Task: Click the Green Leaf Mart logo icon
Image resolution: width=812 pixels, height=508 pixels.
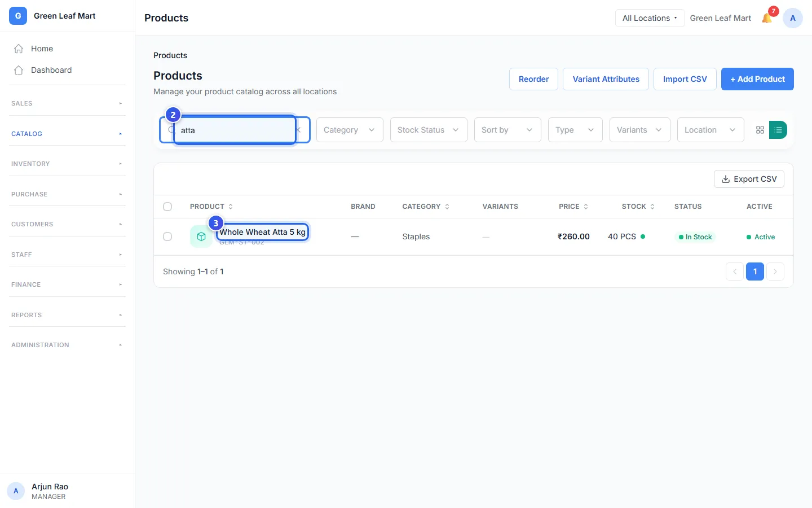Action: click(x=18, y=16)
